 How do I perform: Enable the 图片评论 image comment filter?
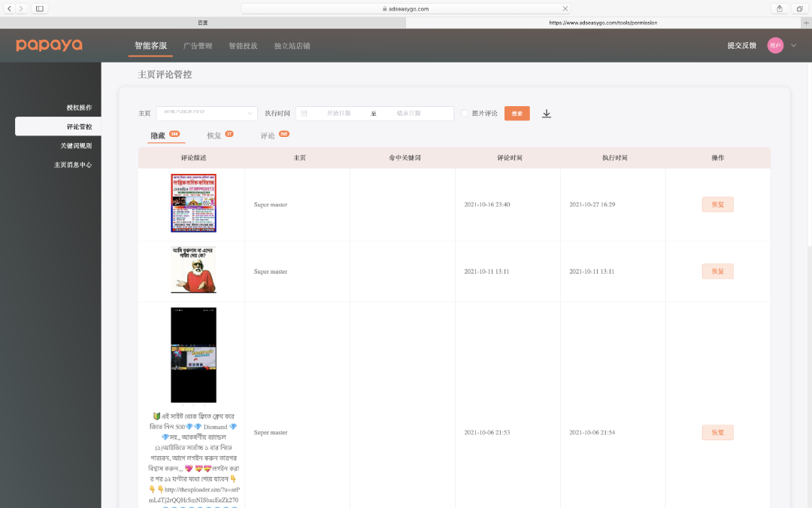tap(463, 113)
